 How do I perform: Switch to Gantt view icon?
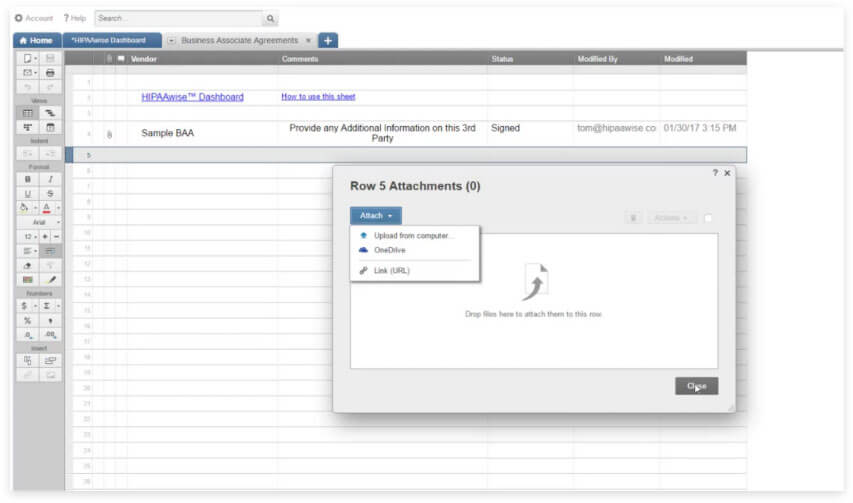(x=50, y=113)
